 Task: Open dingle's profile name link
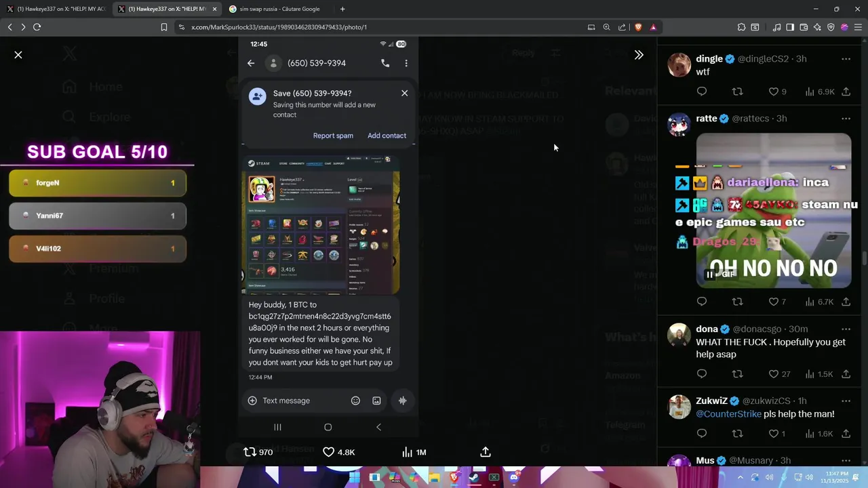[709, 59]
